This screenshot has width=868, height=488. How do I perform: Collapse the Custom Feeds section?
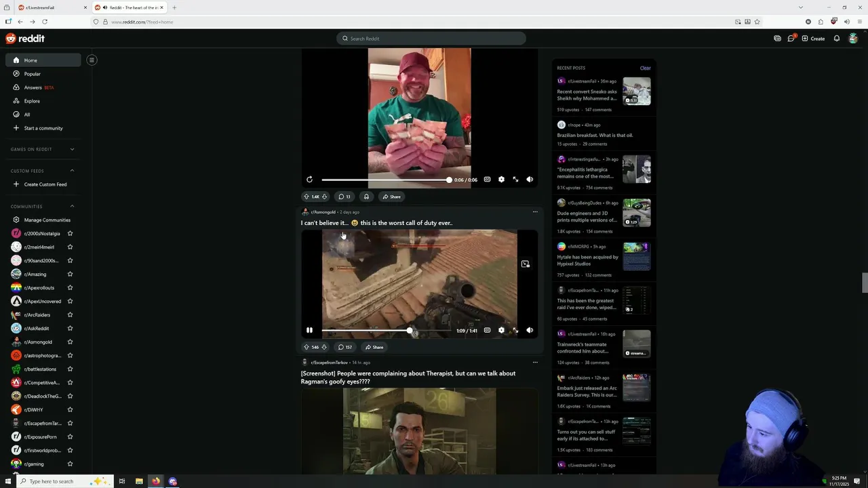[43, 171]
